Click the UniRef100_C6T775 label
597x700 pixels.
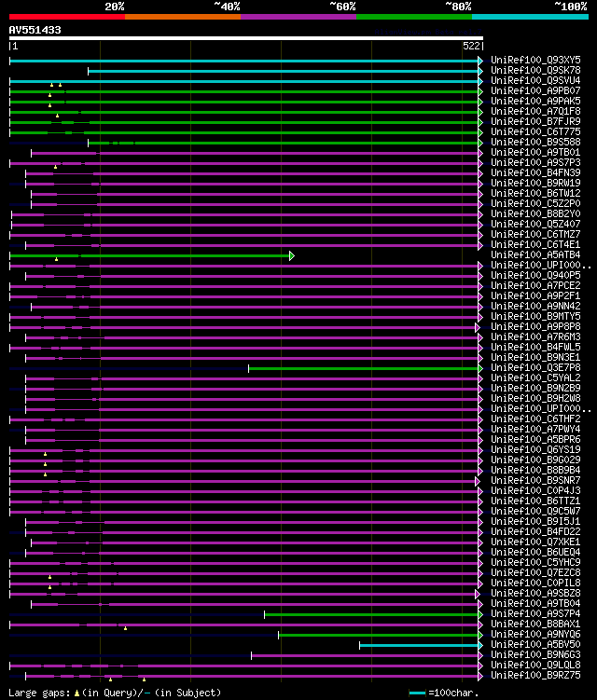(535, 131)
